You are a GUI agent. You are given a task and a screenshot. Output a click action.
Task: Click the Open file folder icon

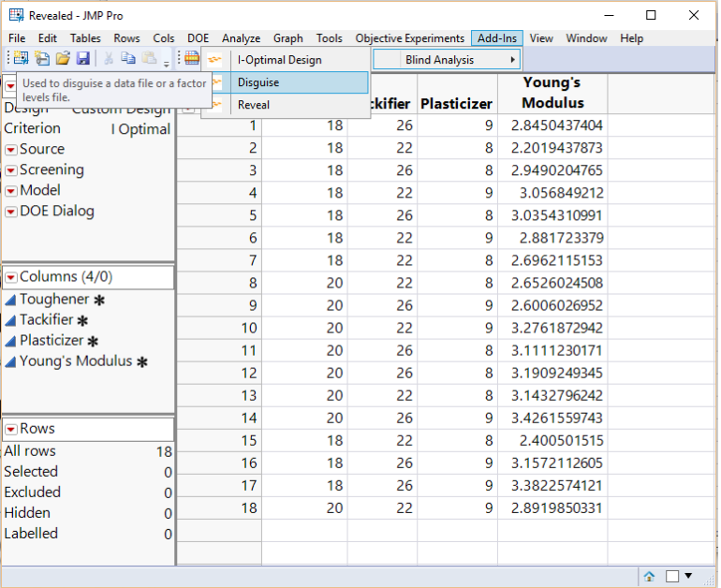tap(63, 58)
